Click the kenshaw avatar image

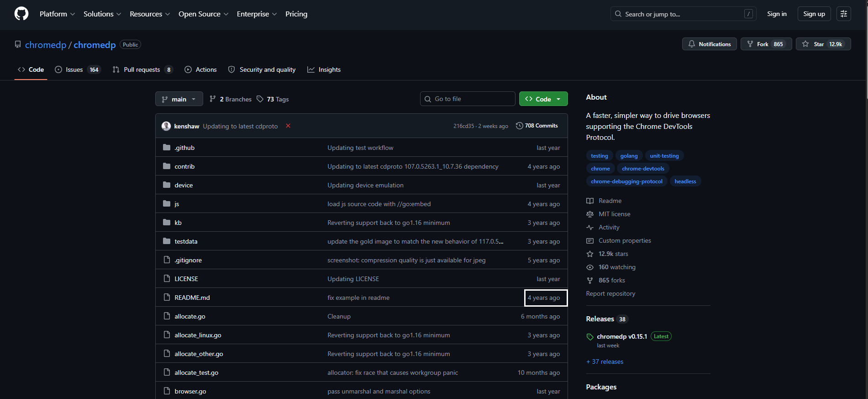pyautogui.click(x=166, y=126)
